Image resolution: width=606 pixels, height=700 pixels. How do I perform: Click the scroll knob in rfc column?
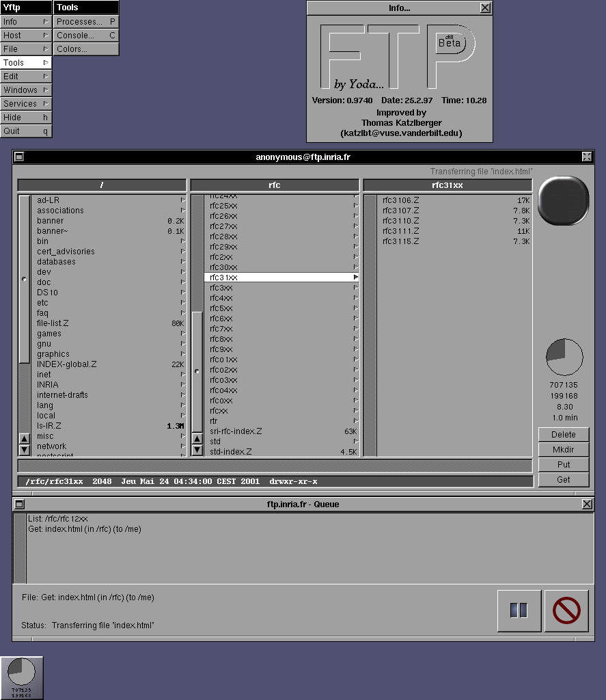pos(197,371)
